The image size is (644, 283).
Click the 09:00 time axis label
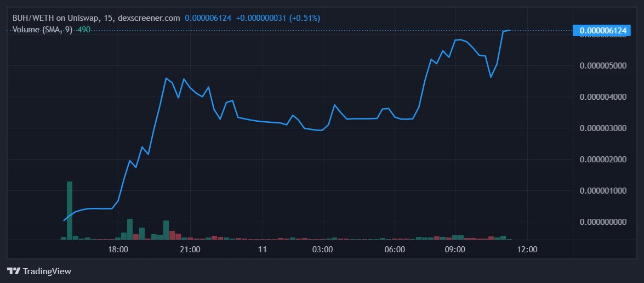tap(455, 250)
